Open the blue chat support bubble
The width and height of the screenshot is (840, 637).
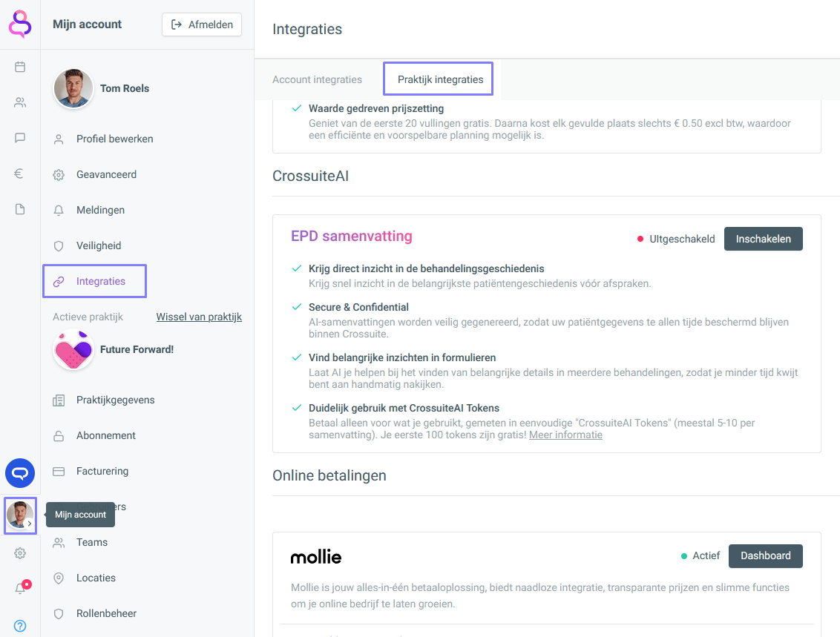[x=20, y=473]
